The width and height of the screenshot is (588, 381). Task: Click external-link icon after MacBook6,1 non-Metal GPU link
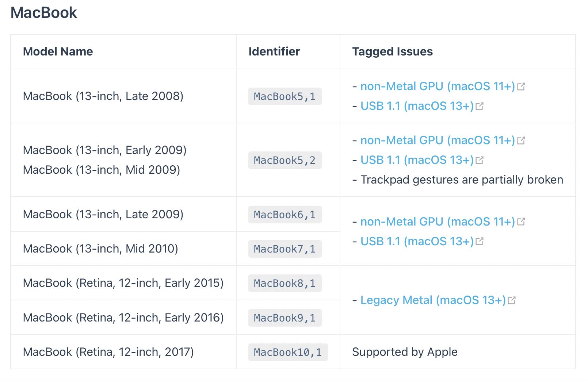521,222
